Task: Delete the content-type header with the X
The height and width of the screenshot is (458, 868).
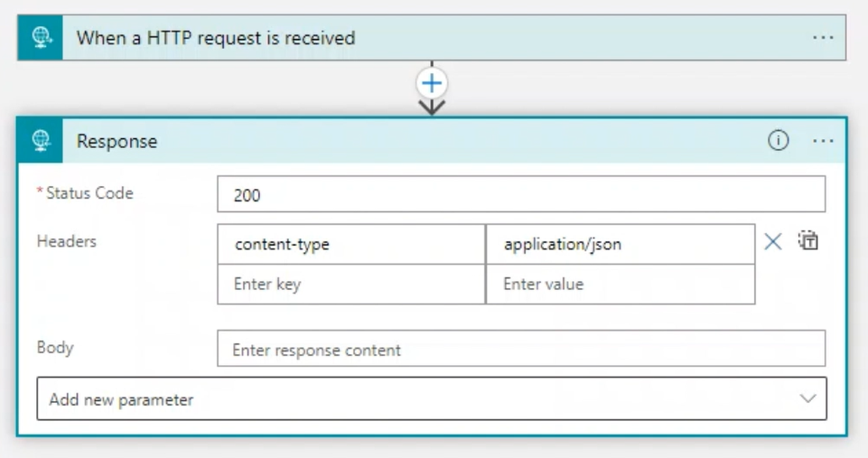Action: [x=773, y=242]
